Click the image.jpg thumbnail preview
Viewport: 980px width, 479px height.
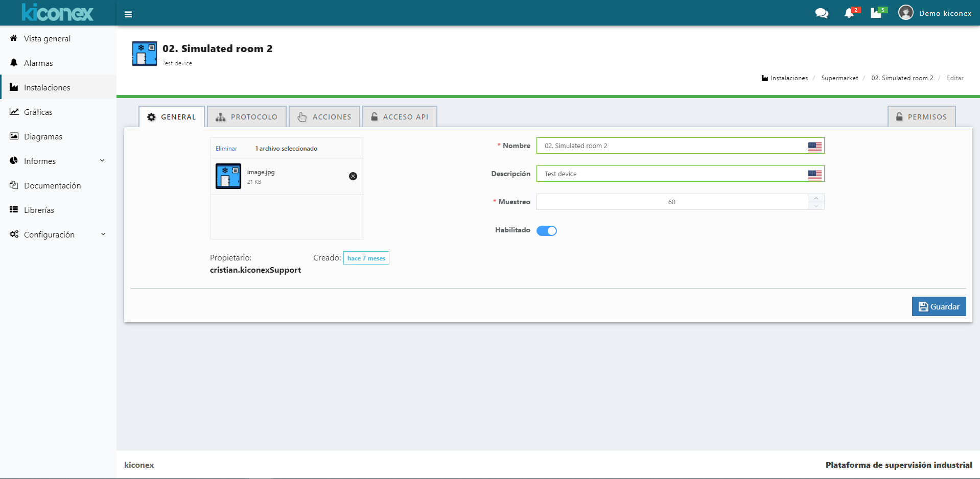click(228, 176)
